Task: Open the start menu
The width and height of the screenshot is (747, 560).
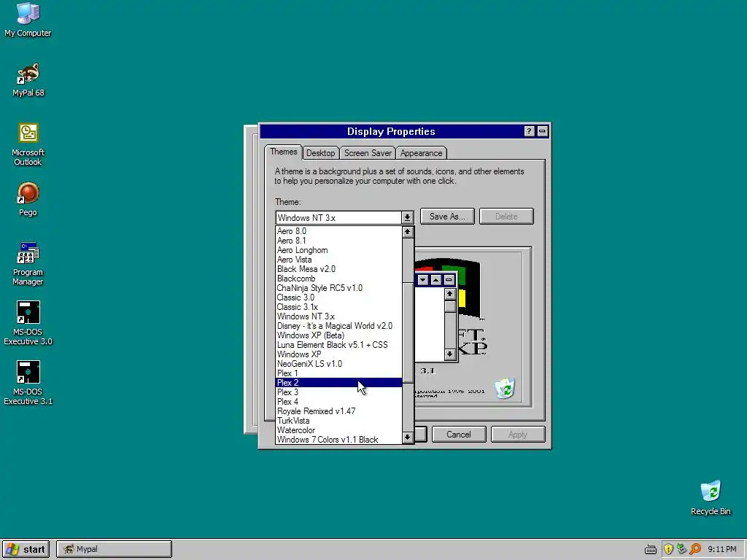Action: [26, 549]
